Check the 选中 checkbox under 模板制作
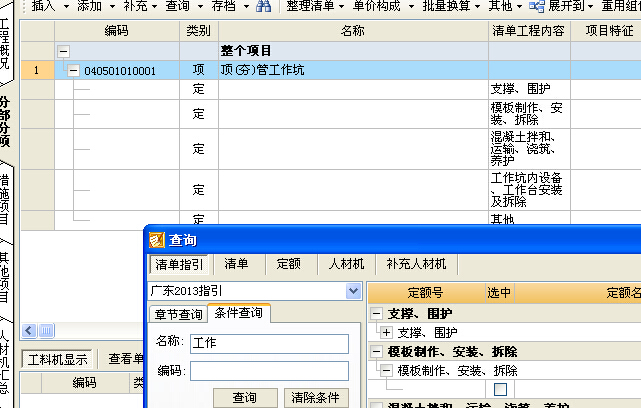The height and width of the screenshot is (408, 641). click(500, 389)
